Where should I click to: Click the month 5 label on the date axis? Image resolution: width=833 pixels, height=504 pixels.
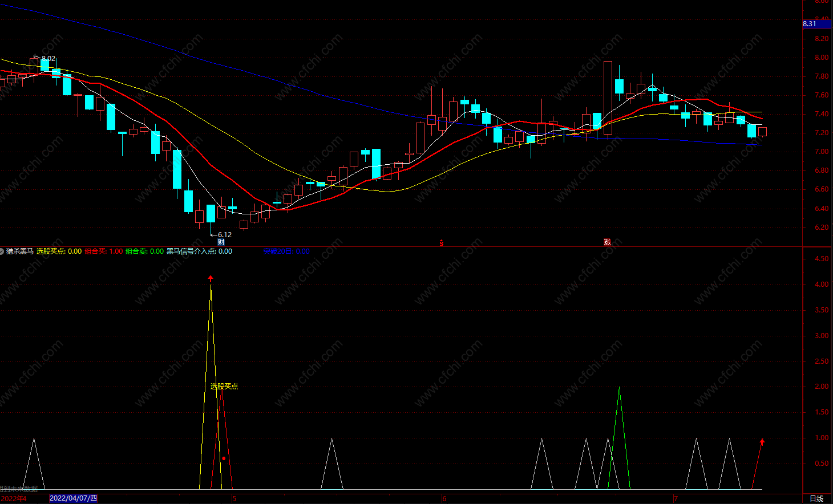click(234, 499)
